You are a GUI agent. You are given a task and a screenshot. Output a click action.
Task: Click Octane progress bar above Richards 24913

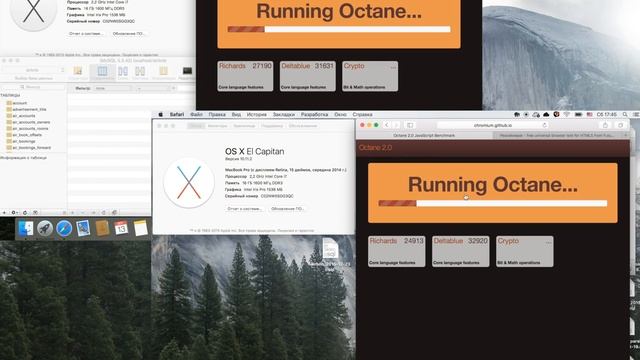click(493, 203)
